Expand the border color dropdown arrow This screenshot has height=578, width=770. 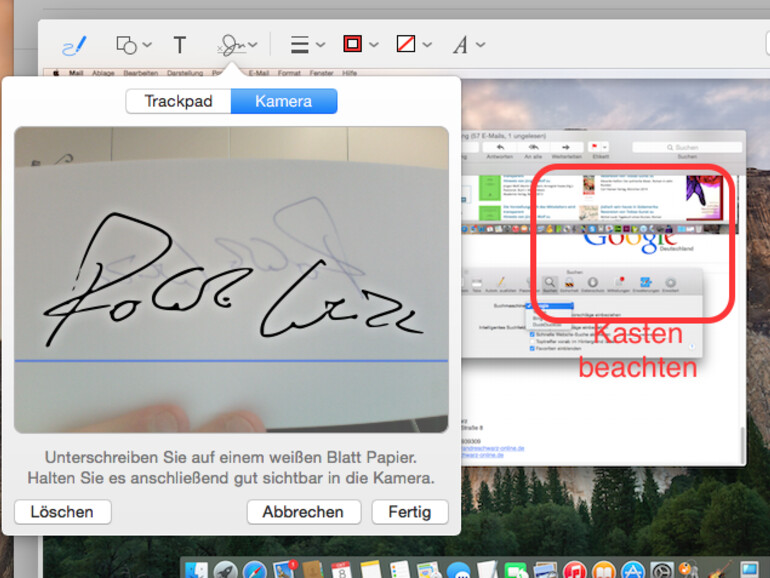coord(374,45)
